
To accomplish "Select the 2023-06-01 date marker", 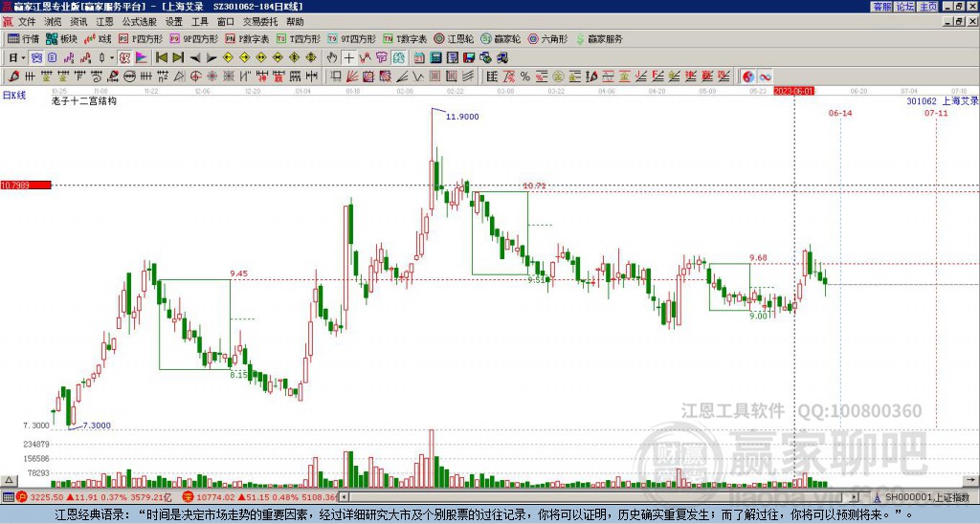I will coord(793,91).
